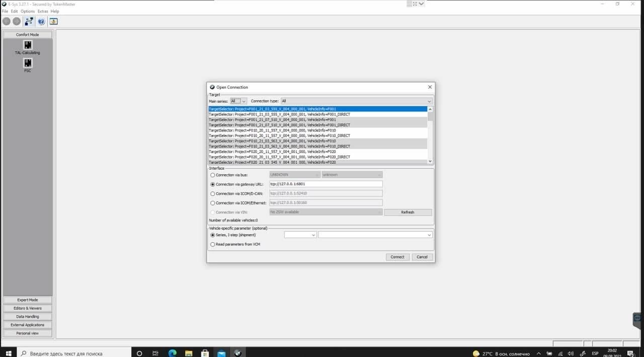
Task: Select target F001_21_07_510 with VehicleInfo=F001
Action: coord(318,120)
